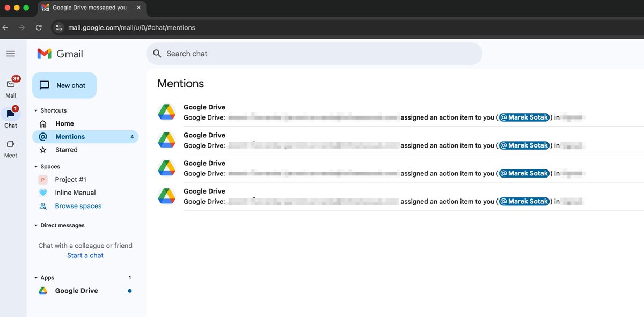Click the Browse spaces link
Viewport: 644px width, 317px height.
78,206
